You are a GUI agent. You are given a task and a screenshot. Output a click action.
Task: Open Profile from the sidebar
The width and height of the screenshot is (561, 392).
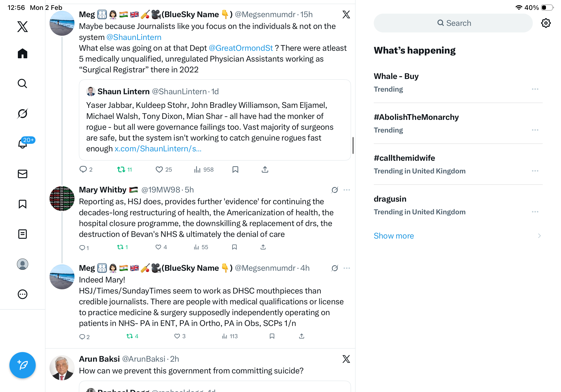pos(23,264)
